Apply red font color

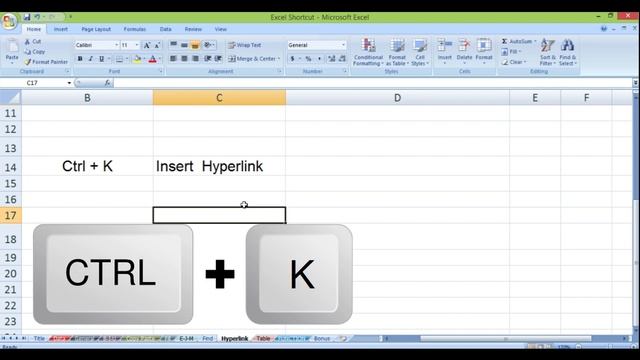point(152,59)
